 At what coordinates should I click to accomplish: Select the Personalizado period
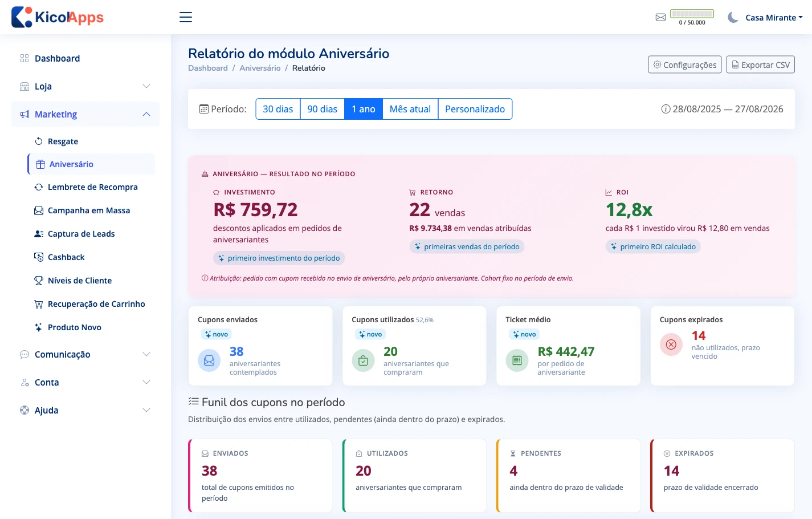475,109
